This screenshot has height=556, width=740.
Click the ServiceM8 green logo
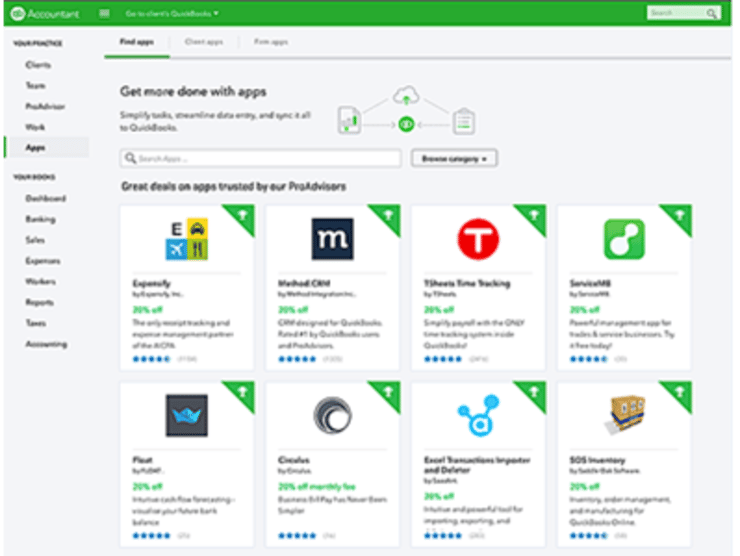pos(624,239)
